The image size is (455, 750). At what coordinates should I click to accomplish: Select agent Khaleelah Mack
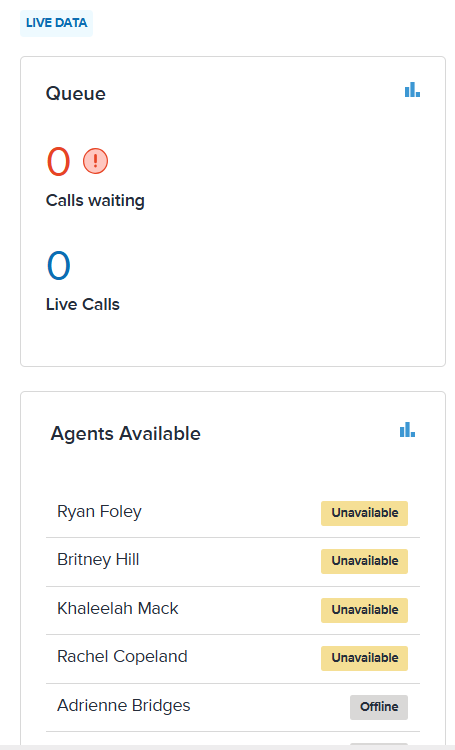[118, 608]
